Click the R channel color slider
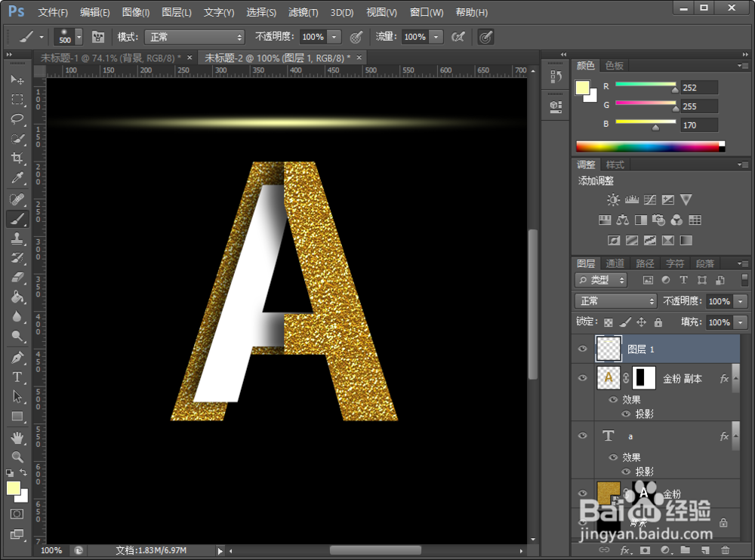Screen dimensions: 755x560 646,86
